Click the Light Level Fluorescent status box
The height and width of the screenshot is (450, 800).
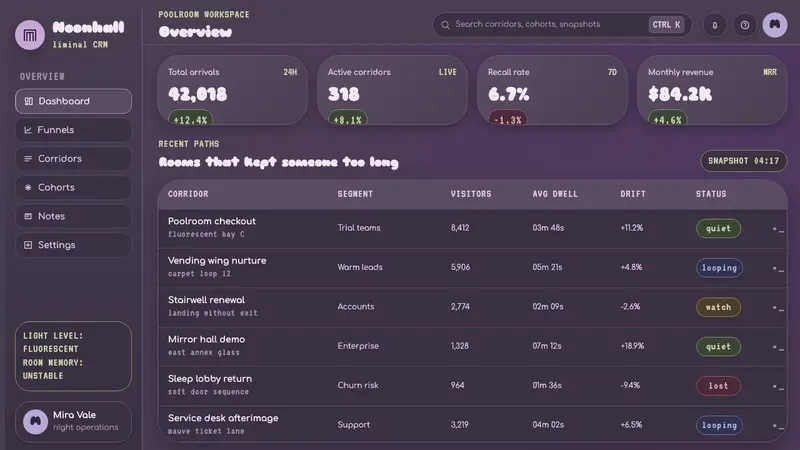73,356
